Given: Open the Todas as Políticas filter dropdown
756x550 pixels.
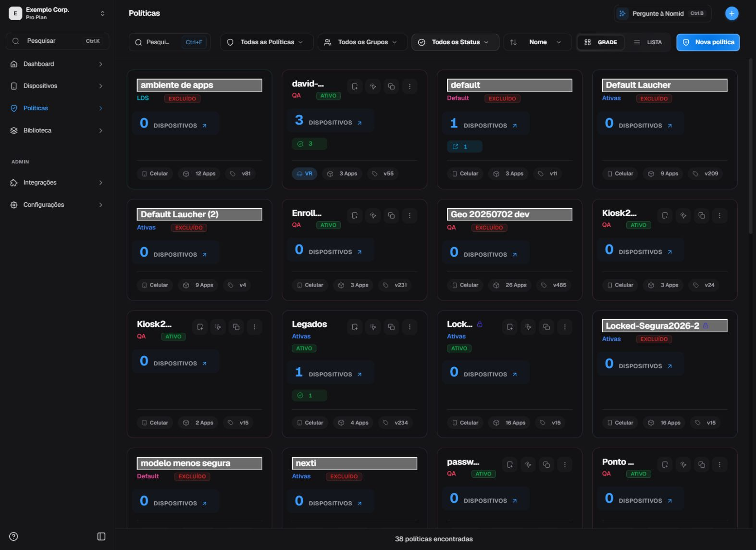Looking at the screenshot, I should (x=267, y=42).
